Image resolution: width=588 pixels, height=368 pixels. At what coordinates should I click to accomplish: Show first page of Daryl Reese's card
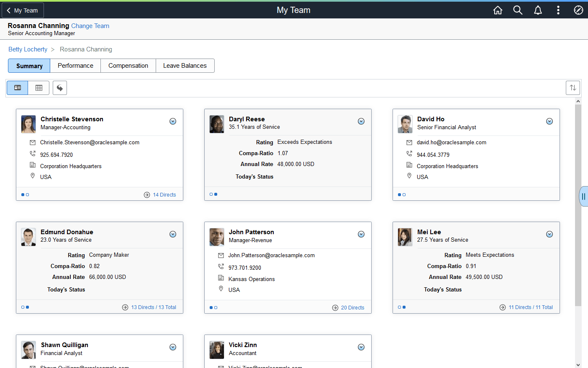pyautogui.click(x=211, y=194)
